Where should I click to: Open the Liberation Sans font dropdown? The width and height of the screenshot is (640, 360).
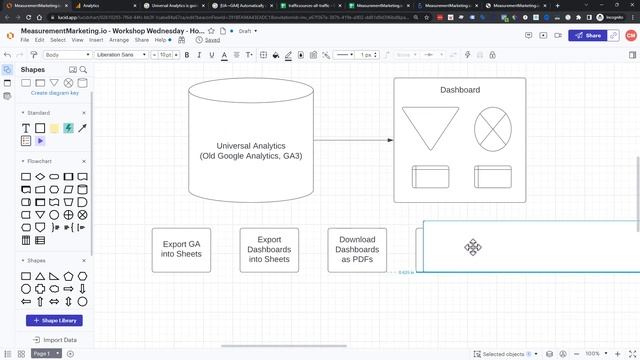(x=121, y=55)
